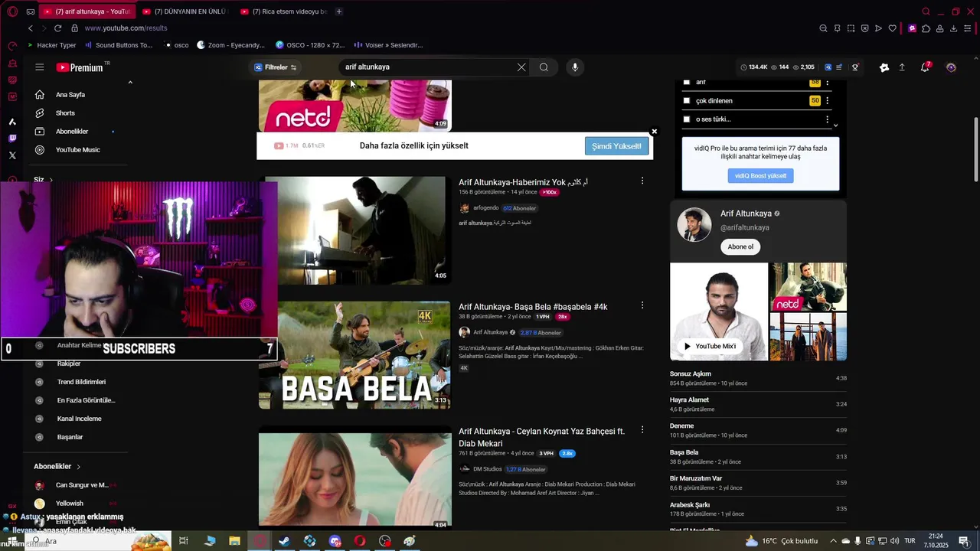Viewport: 980px width, 551px height.
Task: Expand the keyword list down chevron
Action: [835, 126]
